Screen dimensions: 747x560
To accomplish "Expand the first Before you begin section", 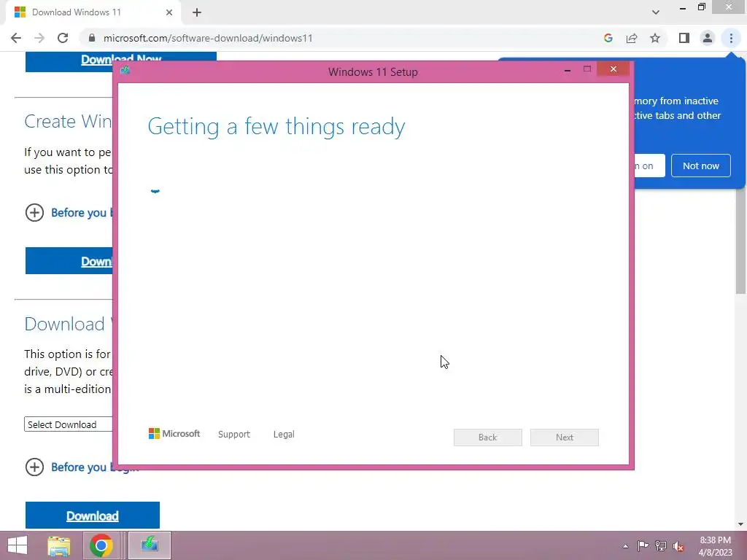I will [x=69, y=212].
